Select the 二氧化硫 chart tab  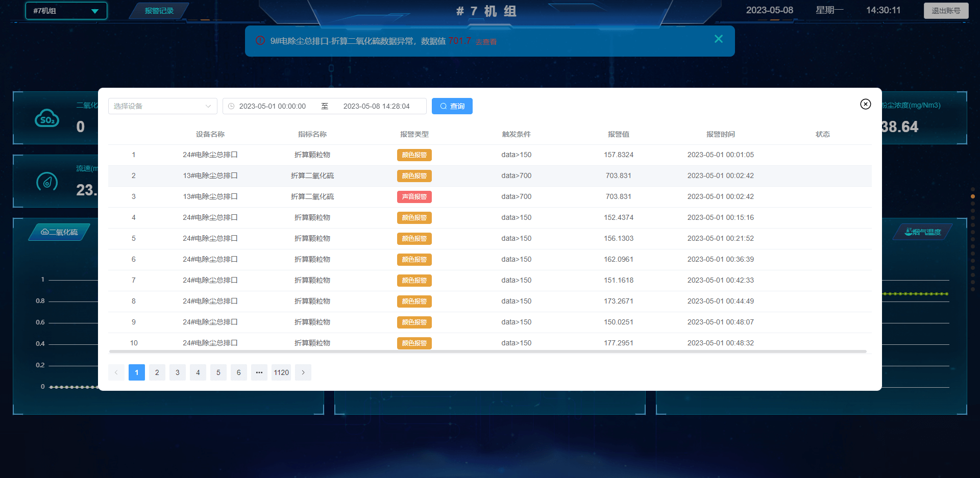coord(60,232)
